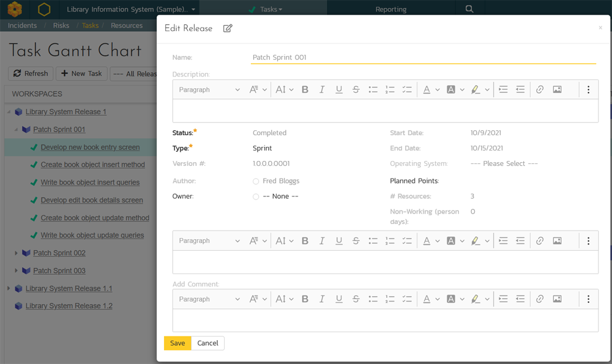The width and height of the screenshot is (612, 364).
Task: Open the Operating System Please Select dropdown
Action: coord(504,163)
